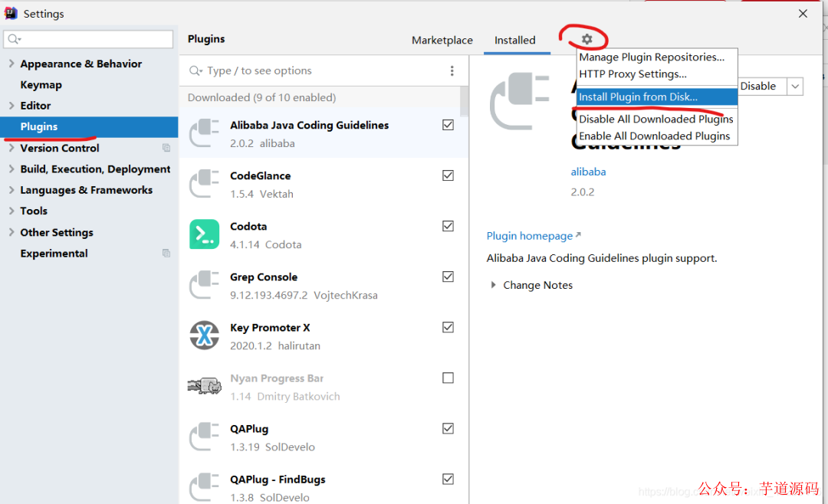Screen dimensions: 828x504
Task: Click the Codota green terminal icon
Action: coord(205,234)
